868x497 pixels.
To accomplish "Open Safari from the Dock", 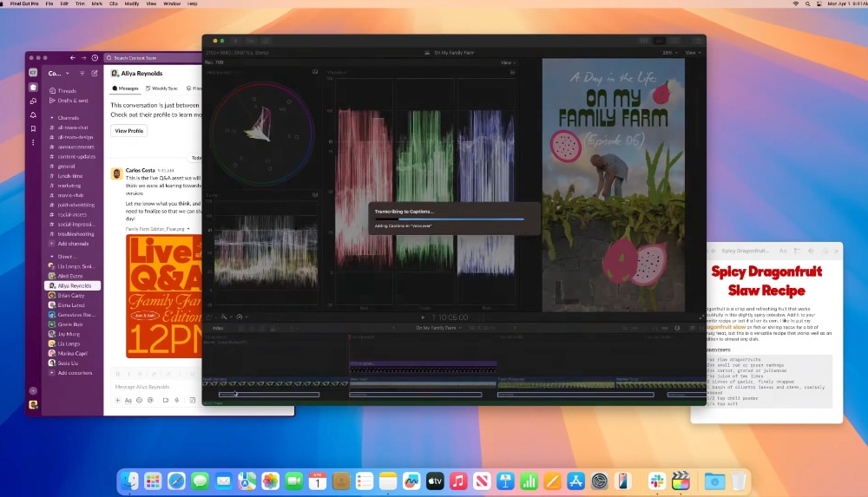I will pyautogui.click(x=176, y=481).
